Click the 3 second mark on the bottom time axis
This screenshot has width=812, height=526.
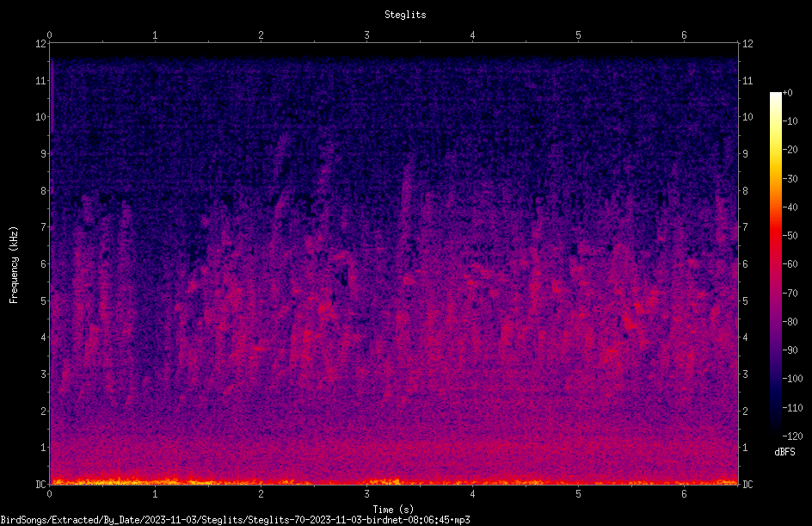366,494
